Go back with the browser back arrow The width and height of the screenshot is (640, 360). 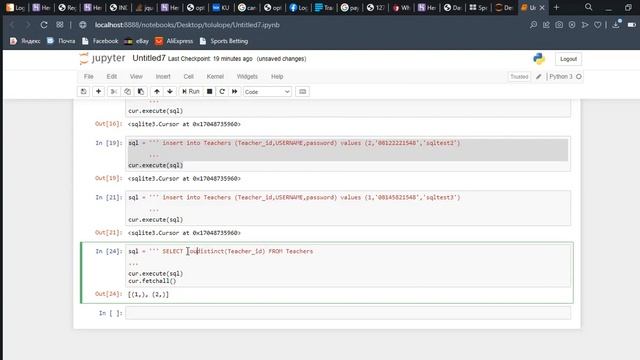click(x=12, y=25)
